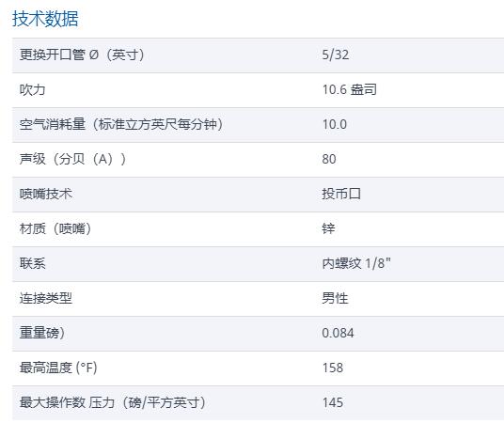Select the 更换开口管 Ø（英寸） label

[83, 55]
